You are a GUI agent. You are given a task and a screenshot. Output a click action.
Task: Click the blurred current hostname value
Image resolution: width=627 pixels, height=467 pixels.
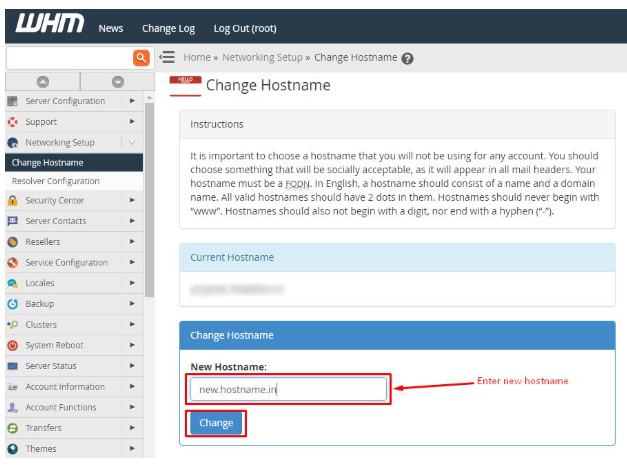coord(236,289)
